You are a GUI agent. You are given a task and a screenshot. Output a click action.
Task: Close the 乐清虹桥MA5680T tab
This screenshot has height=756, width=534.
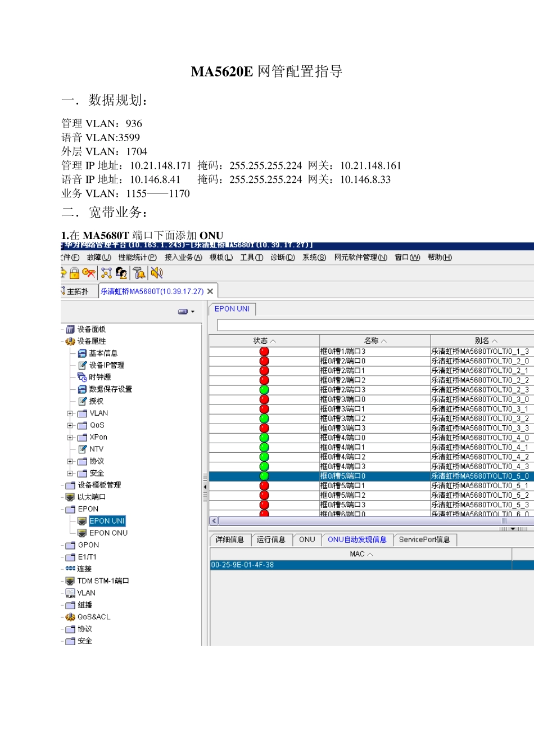pyautogui.click(x=210, y=291)
